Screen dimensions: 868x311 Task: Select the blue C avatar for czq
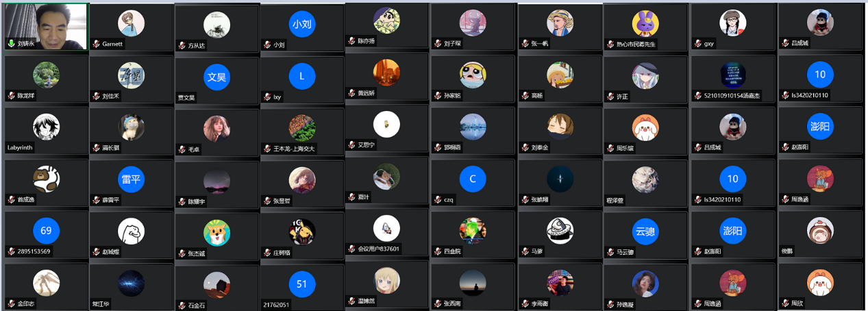pos(473,179)
